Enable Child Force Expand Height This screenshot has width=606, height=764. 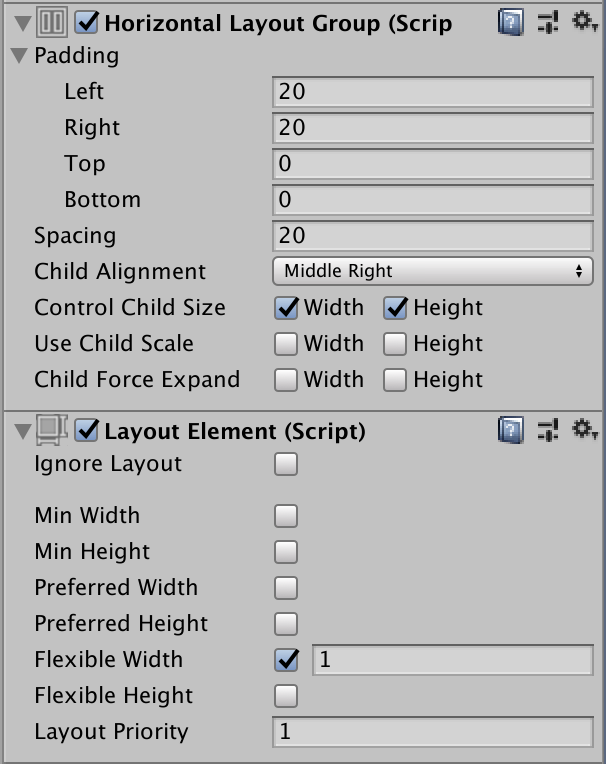click(x=395, y=380)
